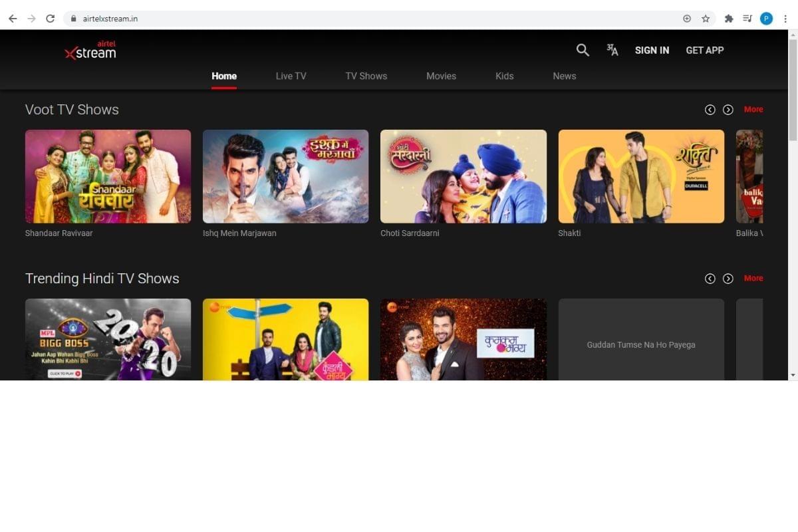
Task: Click the install app icon in address bar
Action: point(687,19)
